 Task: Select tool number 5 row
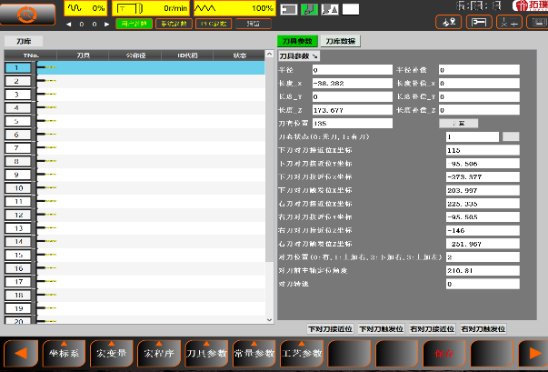135,121
